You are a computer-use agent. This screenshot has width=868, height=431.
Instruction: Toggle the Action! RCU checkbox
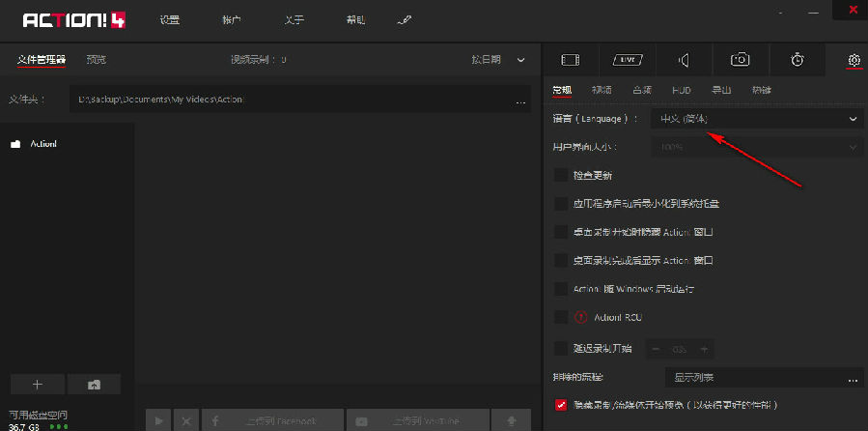coord(561,317)
